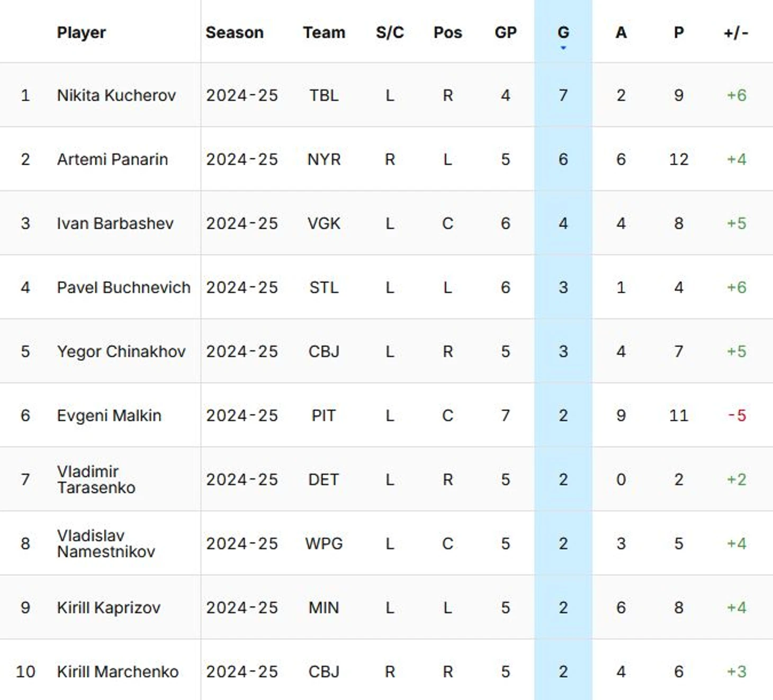Screen dimensions: 773x700
Task: Sort by Pos column header
Action: (x=447, y=32)
